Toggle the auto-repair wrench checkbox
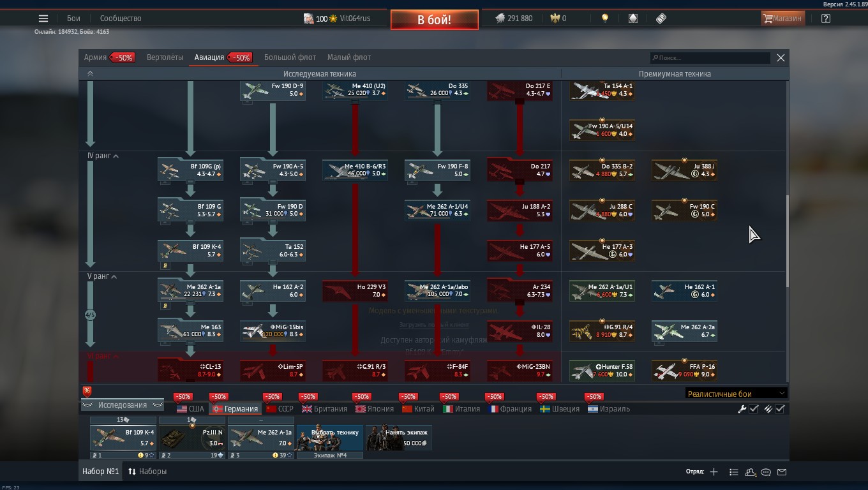This screenshot has height=490, width=868. 754,409
